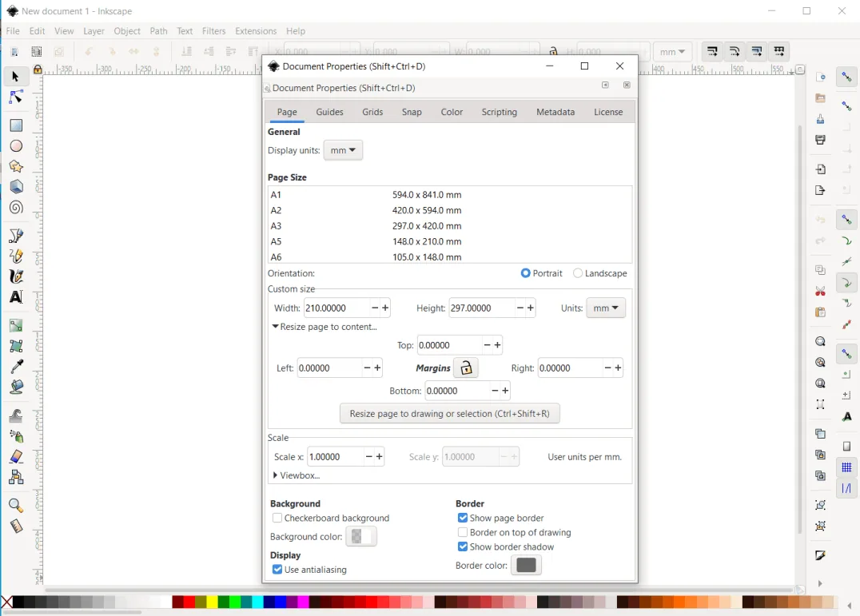This screenshot has width=860, height=616.
Task: Open the toolbar mm units dropdown
Action: pyautogui.click(x=672, y=51)
